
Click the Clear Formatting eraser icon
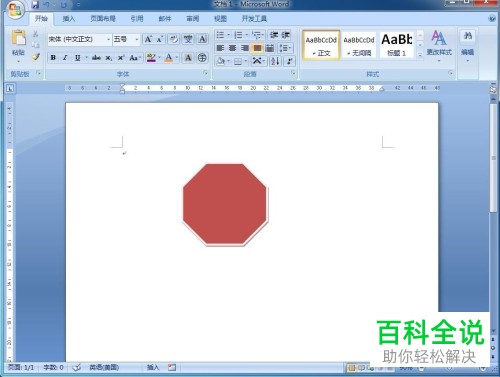[x=173, y=39]
